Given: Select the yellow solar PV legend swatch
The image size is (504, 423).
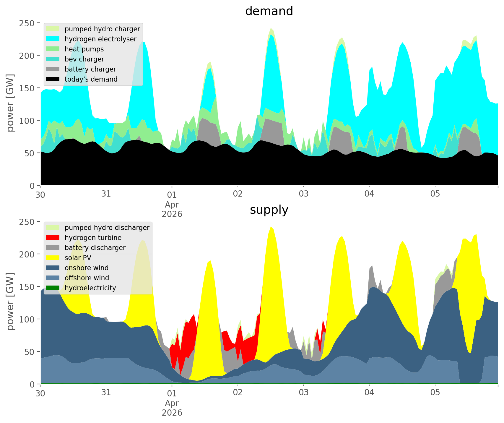Looking at the screenshot, I should point(53,258).
